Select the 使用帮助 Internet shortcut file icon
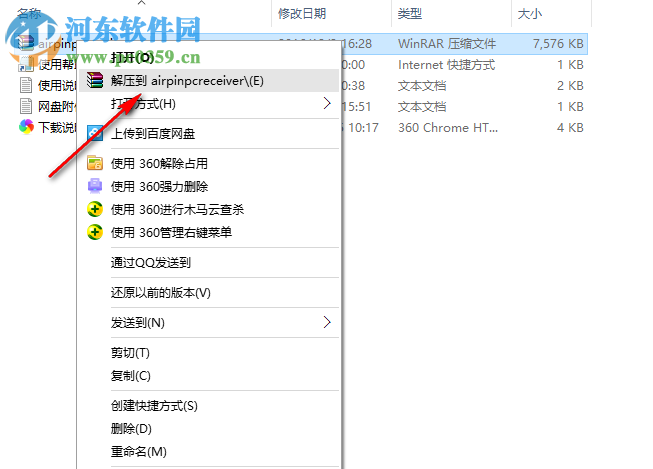 coord(26,65)
